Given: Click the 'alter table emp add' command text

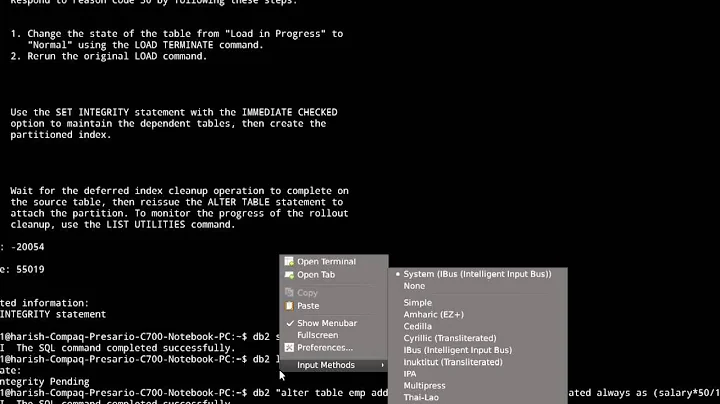Looking at the screenshot, I should click(x=332, y=393).
